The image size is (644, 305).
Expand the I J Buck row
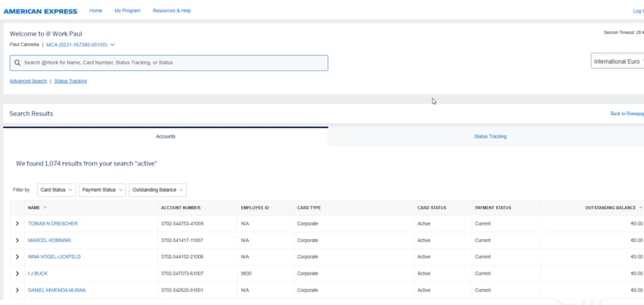[x=17, y=274]
